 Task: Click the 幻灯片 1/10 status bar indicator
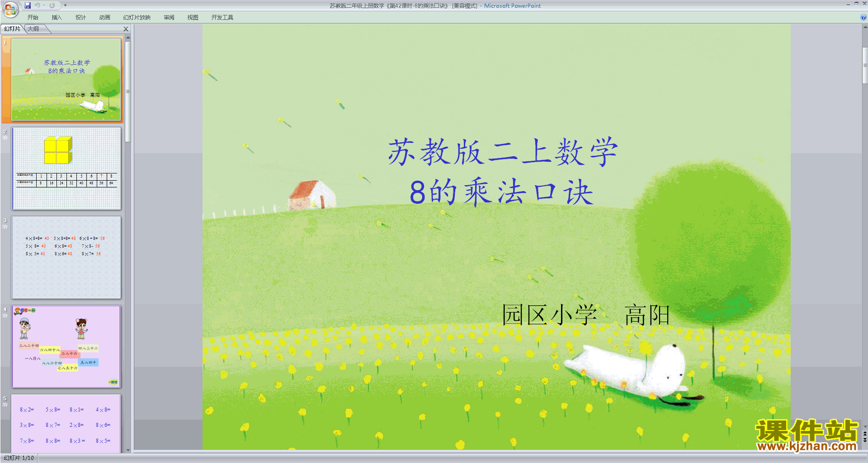tap(19, 458)
